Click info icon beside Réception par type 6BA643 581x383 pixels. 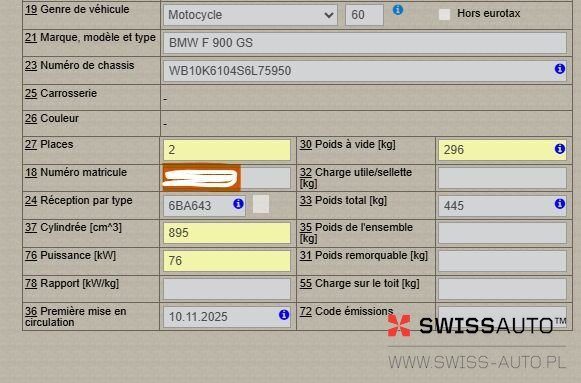pos(238,203)
